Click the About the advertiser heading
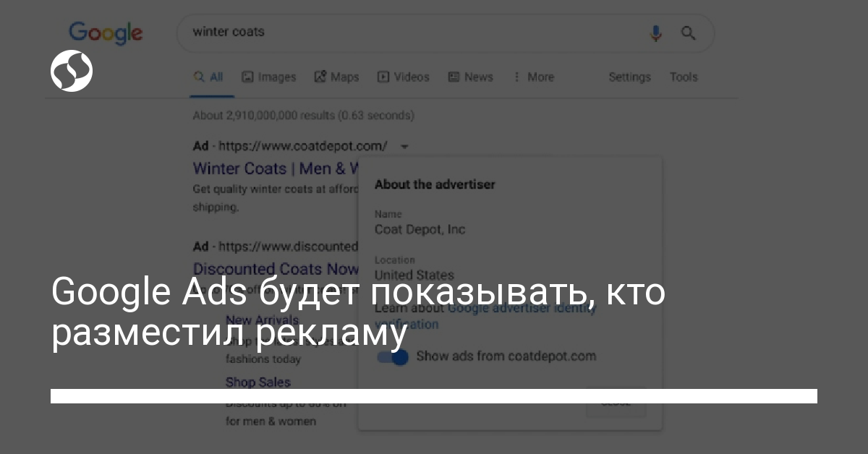 pos(434,185)
